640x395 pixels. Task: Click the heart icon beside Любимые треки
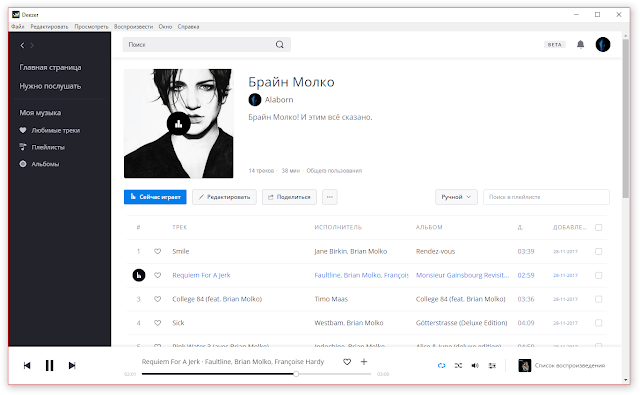pyautogui.click(x=23, y=130)
